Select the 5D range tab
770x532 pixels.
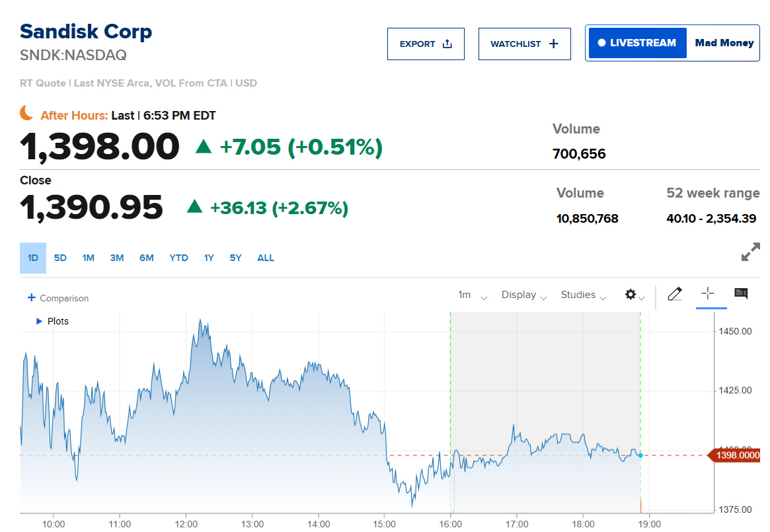(x=60, y=258)
